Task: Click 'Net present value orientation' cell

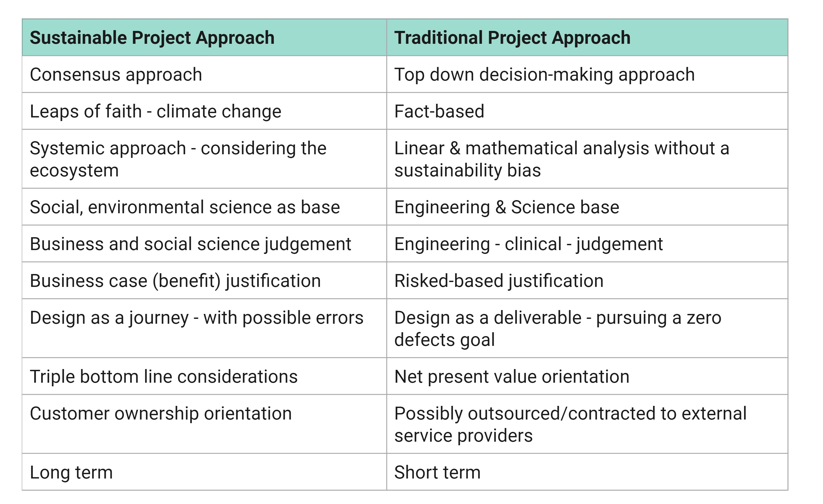Action: pos(512,377)
